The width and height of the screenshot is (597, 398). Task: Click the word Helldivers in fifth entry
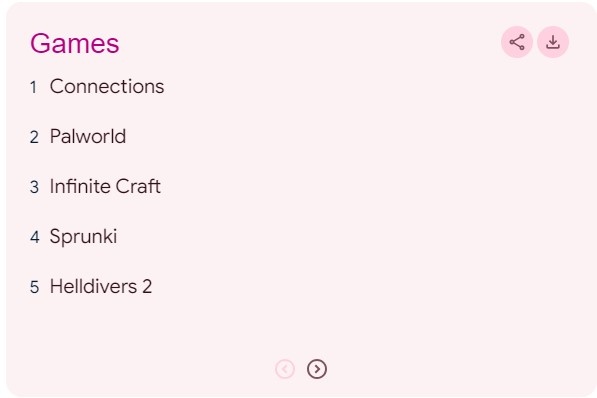coord(94,286)
